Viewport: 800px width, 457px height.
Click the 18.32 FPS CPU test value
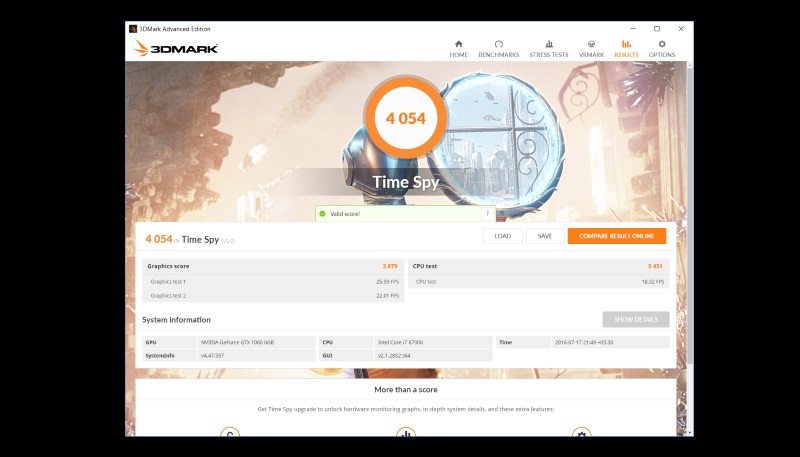click(x=653, y=282)
